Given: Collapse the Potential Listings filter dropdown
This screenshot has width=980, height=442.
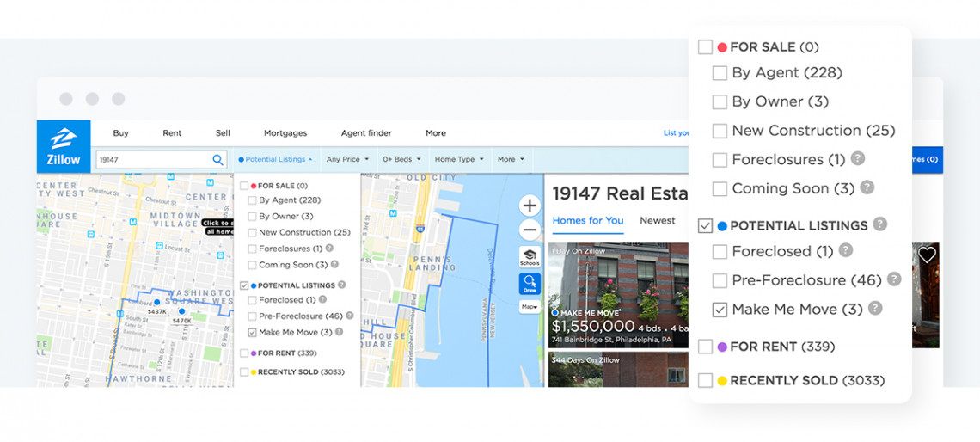Looking at the screenshot, I should (276, 159).
